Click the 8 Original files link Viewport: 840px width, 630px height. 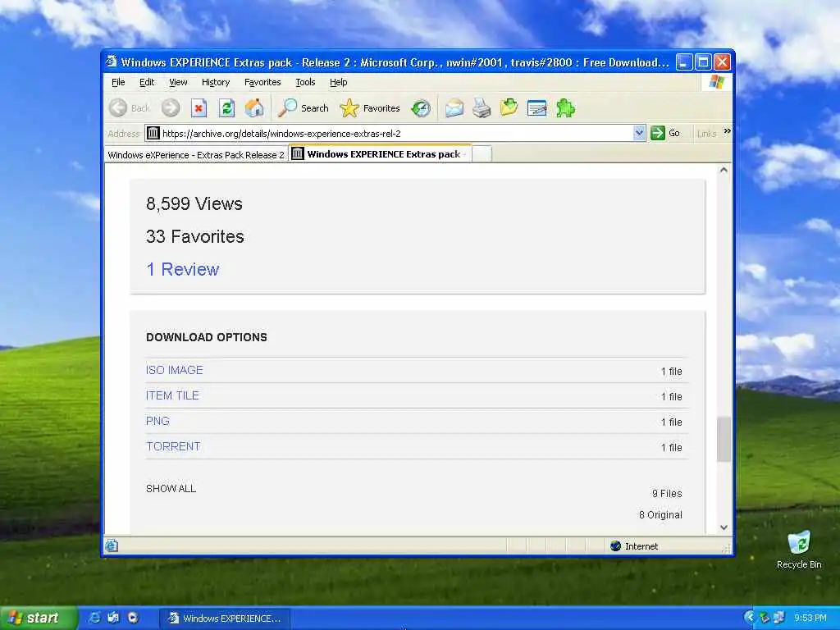coord(660,515)
